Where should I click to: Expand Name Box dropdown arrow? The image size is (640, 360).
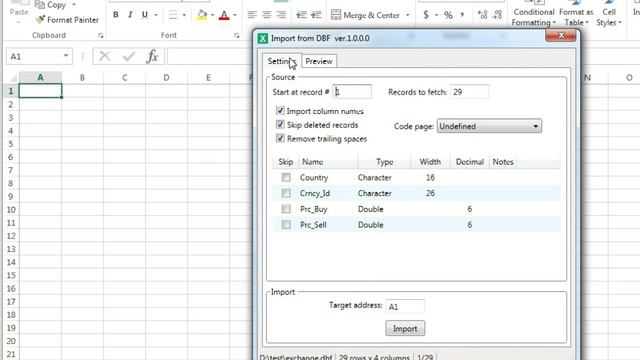66,56
